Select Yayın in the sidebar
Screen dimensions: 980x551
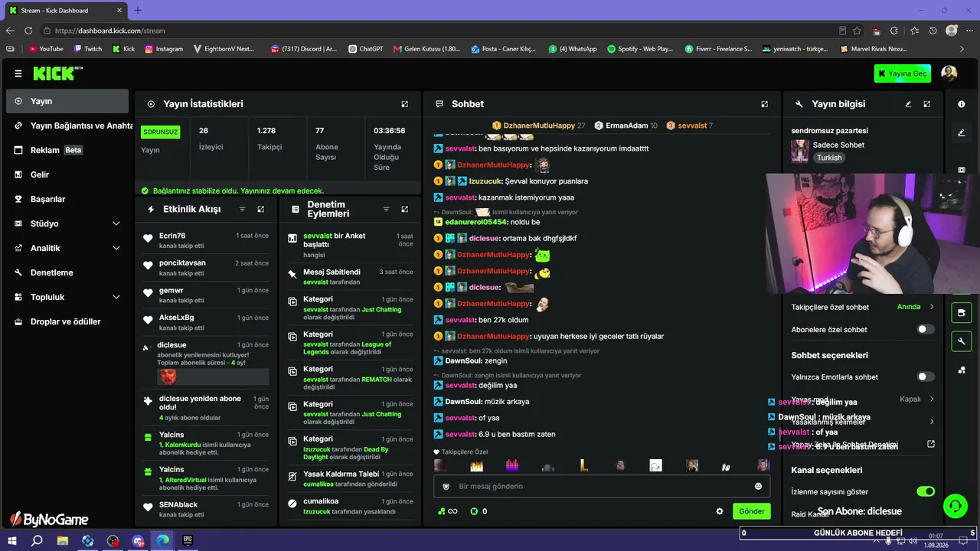tap(67, 101)
